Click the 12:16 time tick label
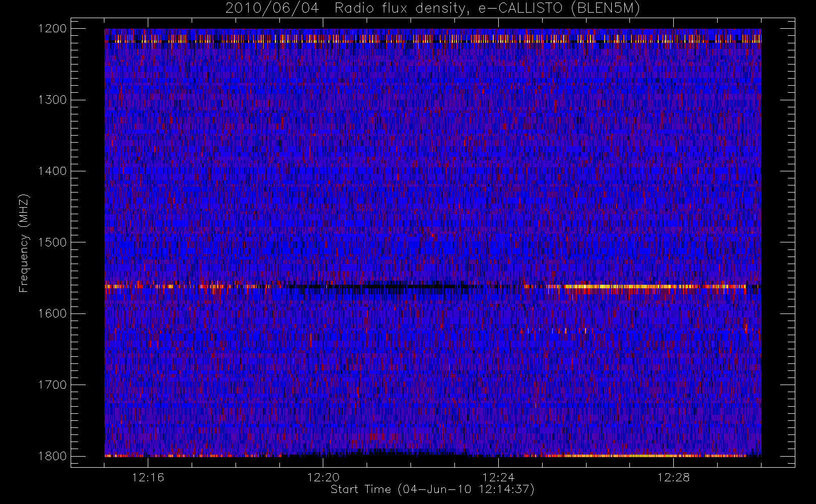Screen dimensions: 816x504 pos(148,477)
